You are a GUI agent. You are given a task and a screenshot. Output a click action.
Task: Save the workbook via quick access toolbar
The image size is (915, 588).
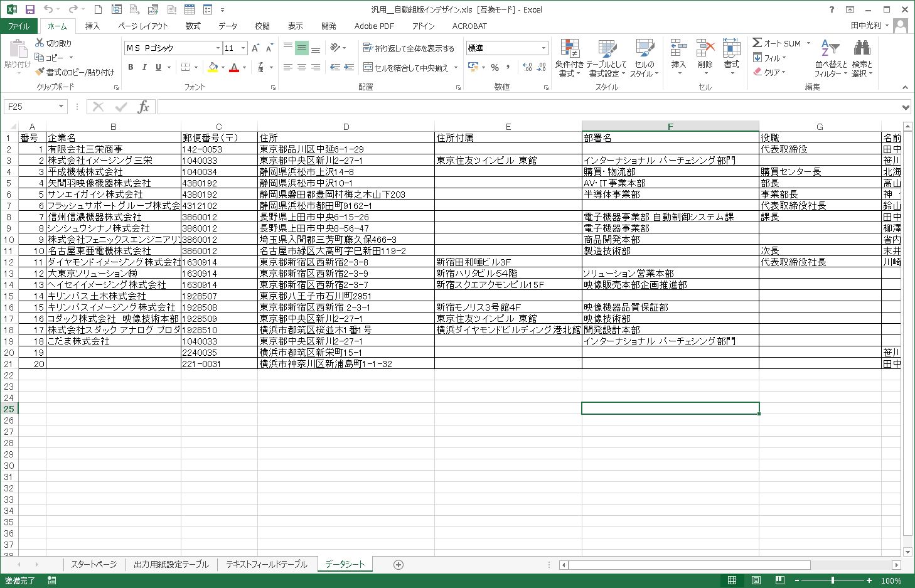[x=29, y=9]
